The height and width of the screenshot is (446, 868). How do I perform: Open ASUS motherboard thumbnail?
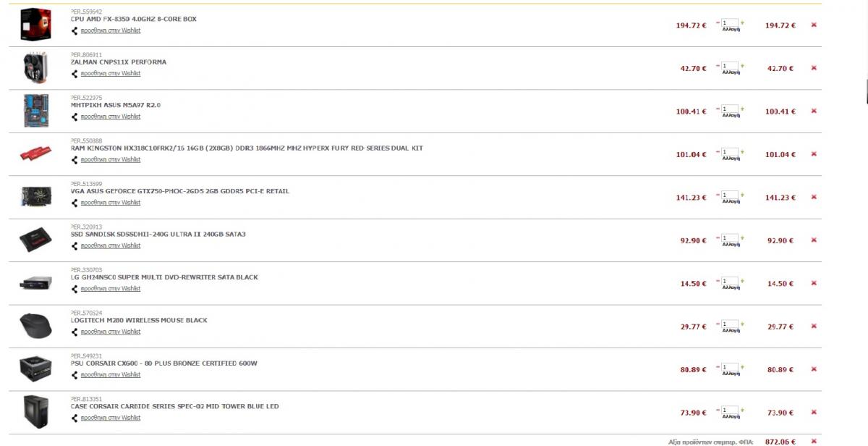[x=36, y=111]
